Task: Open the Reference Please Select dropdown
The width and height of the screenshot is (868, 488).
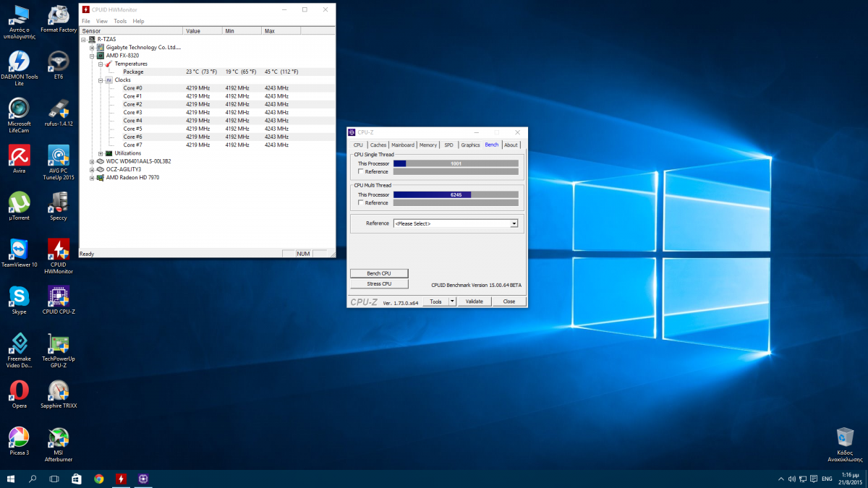Action: click(456, 223)
